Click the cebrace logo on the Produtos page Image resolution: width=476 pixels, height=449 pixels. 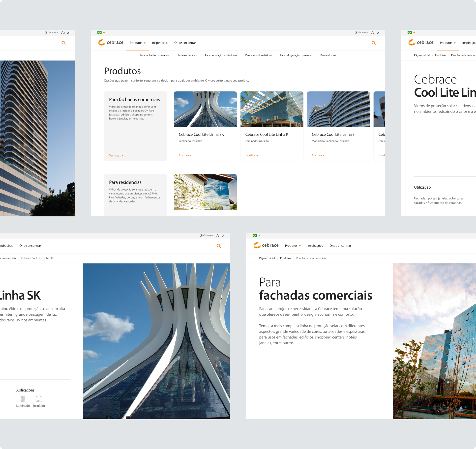pyautogui.click(x=111, y=42)
